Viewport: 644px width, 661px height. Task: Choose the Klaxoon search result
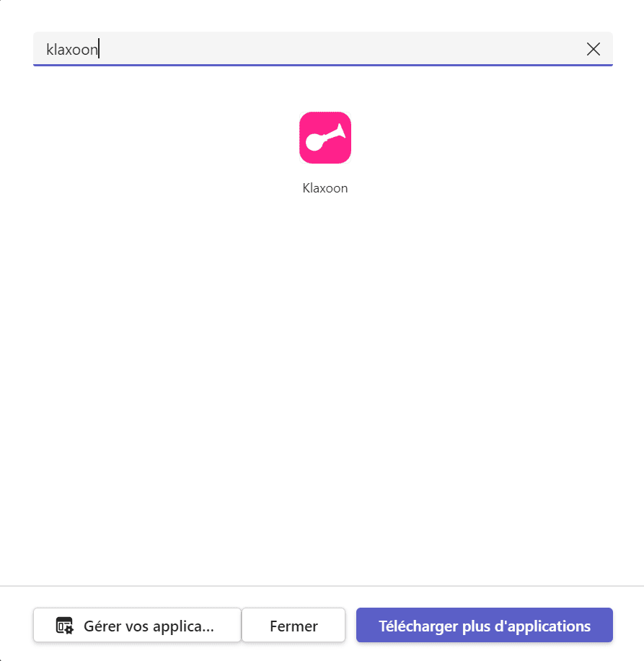point(325,153)
